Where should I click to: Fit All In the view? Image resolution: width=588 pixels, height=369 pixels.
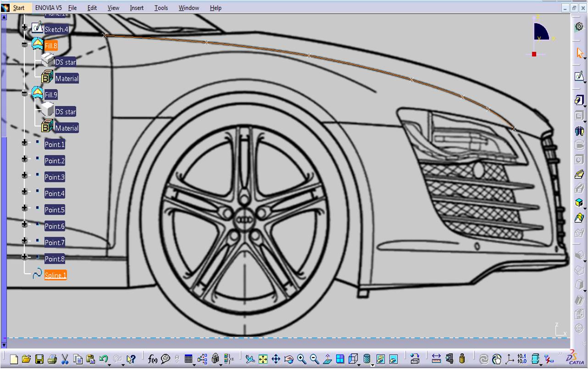263,359
